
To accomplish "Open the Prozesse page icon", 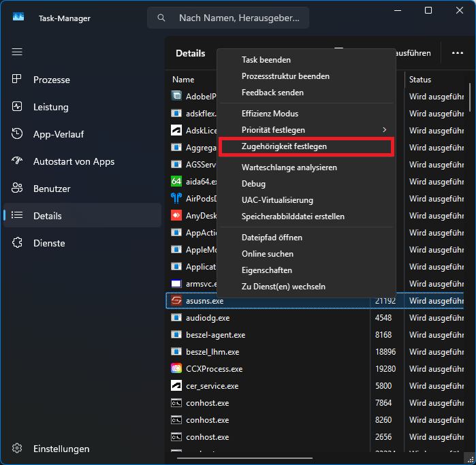I will point(18,80).
